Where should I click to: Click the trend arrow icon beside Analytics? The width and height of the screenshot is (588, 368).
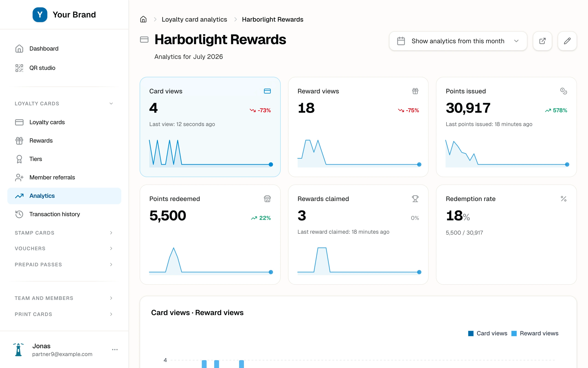pyautogui.click(x=19, y=196)
